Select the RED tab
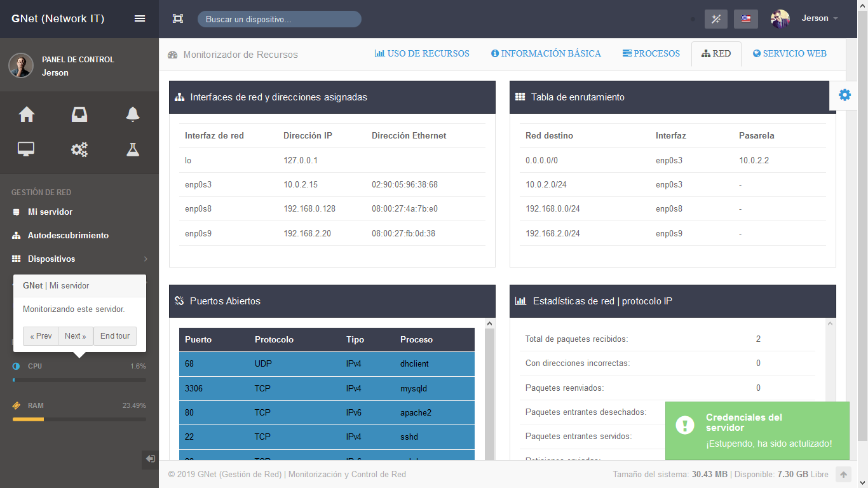 pos(716,54)
